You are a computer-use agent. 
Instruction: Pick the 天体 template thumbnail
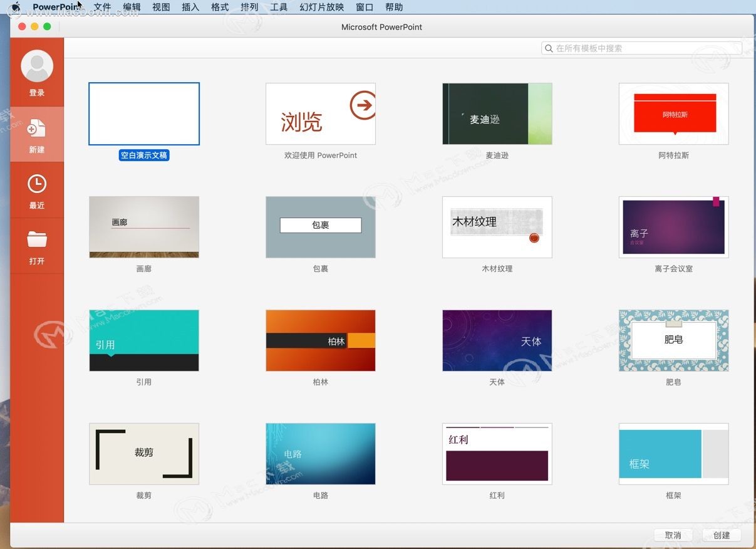(497, 340)
